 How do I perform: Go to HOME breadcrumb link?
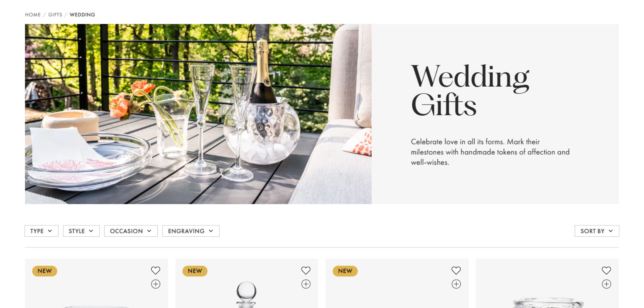33,15
